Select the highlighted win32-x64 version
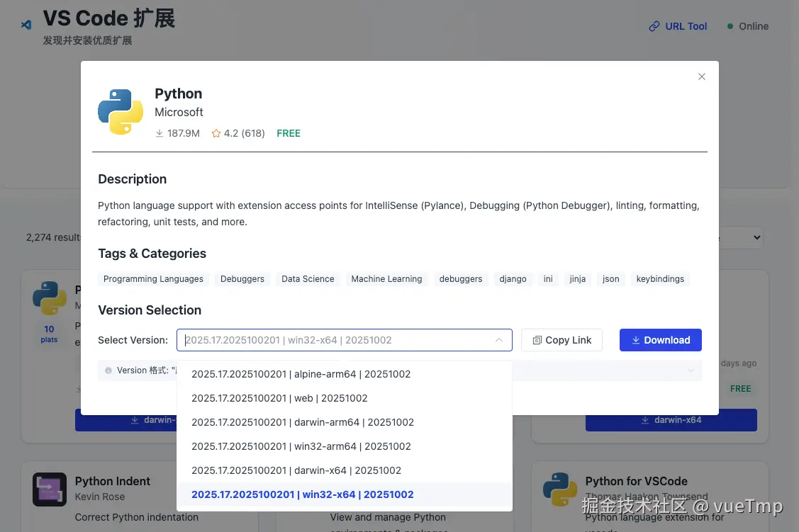The width and height of the screenshot is (799, 532). pyautogui.click(x=303, y=494)
